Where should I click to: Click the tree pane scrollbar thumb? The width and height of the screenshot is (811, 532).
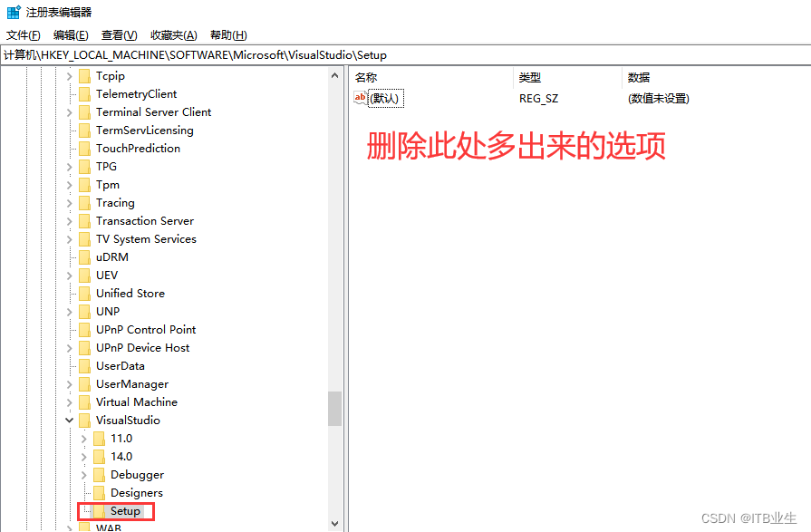pos(334,409)
